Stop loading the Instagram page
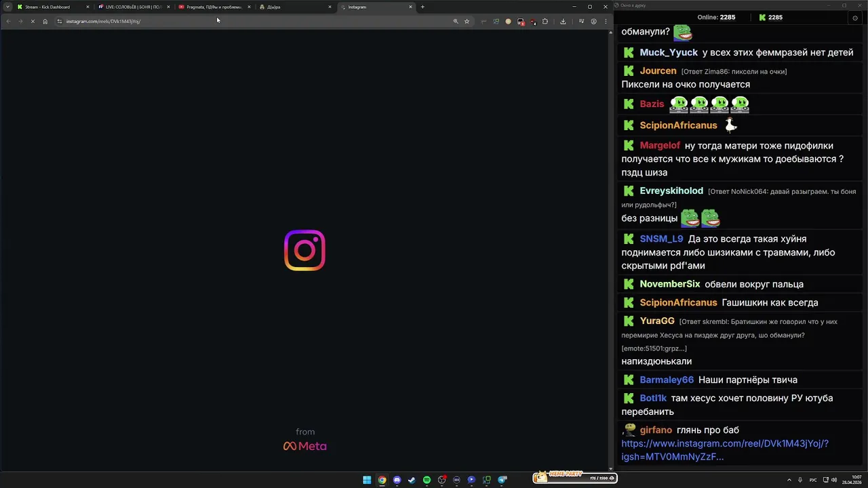Screen dimensions: 868x488 tap(32, 21)
